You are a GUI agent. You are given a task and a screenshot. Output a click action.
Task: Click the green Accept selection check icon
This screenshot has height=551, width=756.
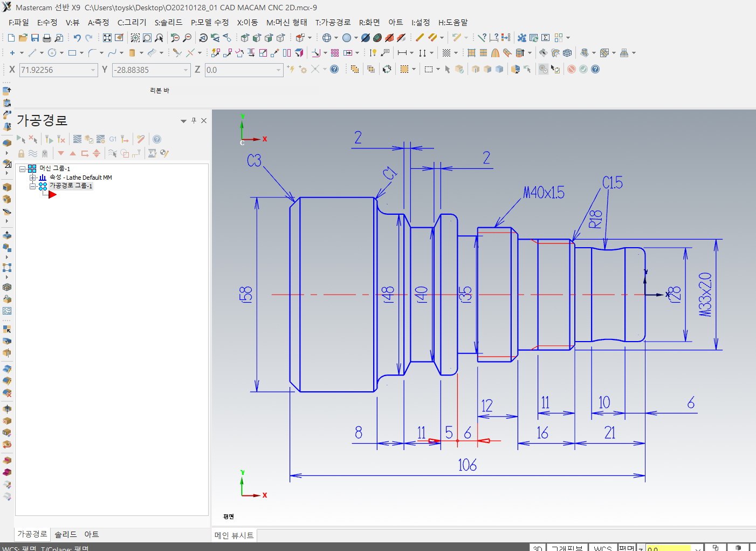(583, 69)
